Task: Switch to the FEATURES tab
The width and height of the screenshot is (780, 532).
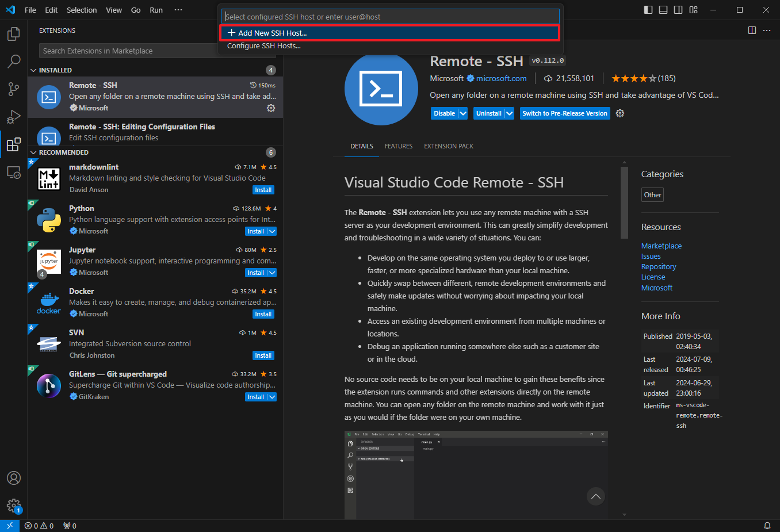Action: click(x=399, y=146)
